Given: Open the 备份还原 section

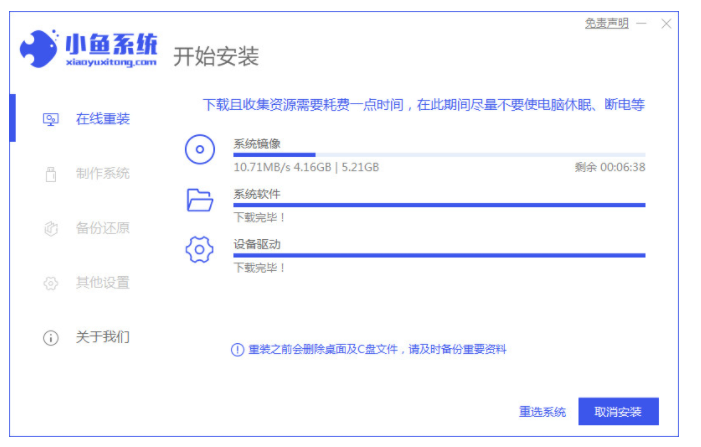Looking at the screenshot, I should [102, 228].
